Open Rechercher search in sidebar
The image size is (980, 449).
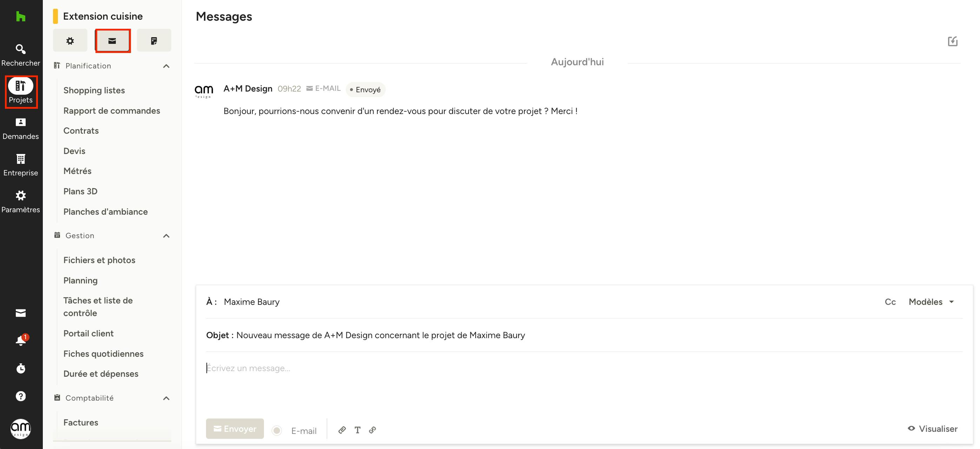(x=21, y=54)
